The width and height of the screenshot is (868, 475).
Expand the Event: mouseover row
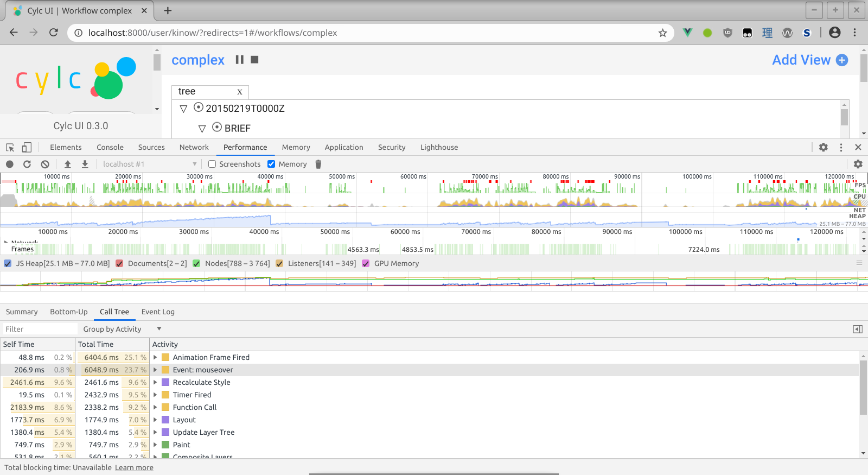155,370
